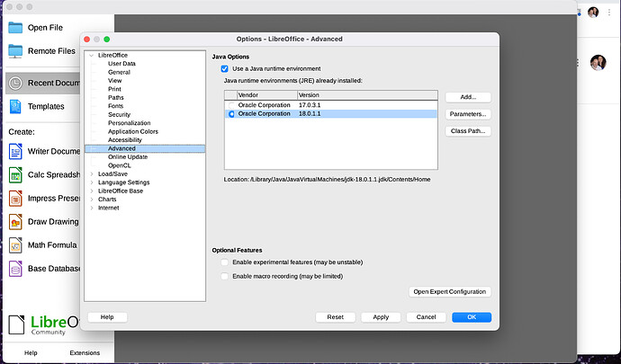Sort JRE list by Vendor column header
The height and width of the screenshot is (364, 621).
click(267, 95)
